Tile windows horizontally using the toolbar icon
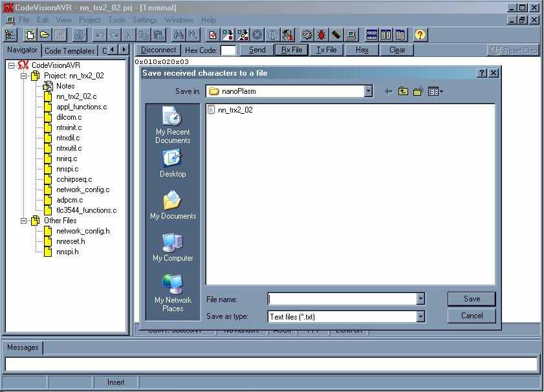This screenshot has height=392, width=544. (x=371, y=35)
